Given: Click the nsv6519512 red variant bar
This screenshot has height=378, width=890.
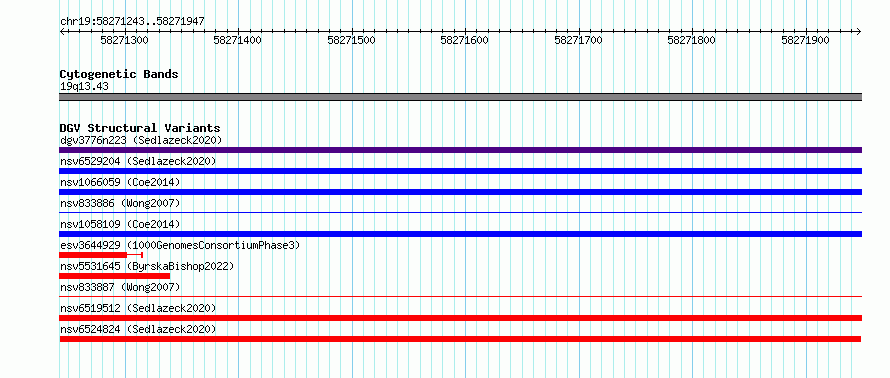Looking at the screenshot, I should pos(460,318).
